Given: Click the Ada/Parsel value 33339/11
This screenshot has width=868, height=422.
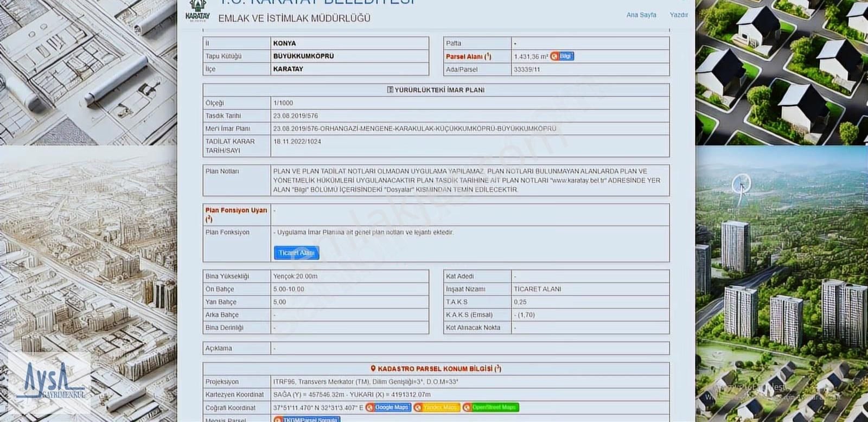Looking at the screenshot, I should [x=527, y=69].
